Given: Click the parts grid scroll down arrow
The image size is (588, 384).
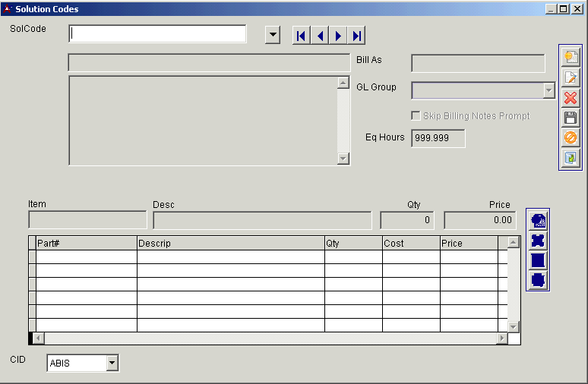Looking at the screenshot, I should click(514, 326).
